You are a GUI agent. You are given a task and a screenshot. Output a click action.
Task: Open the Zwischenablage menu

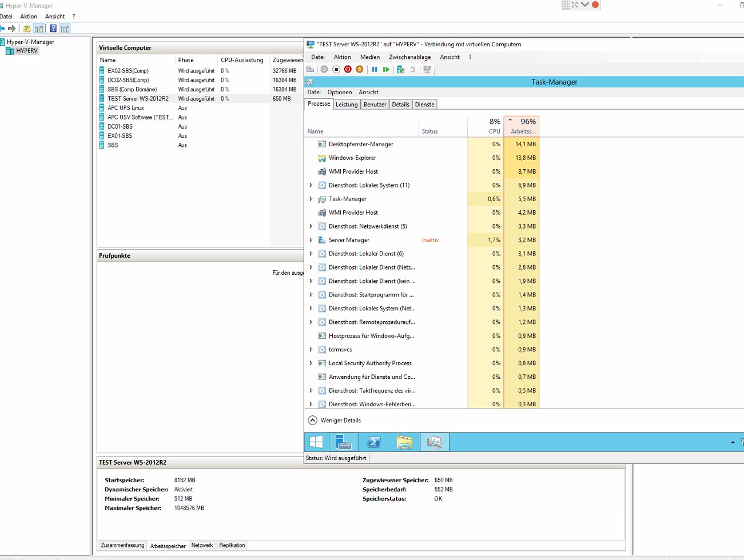410,57
